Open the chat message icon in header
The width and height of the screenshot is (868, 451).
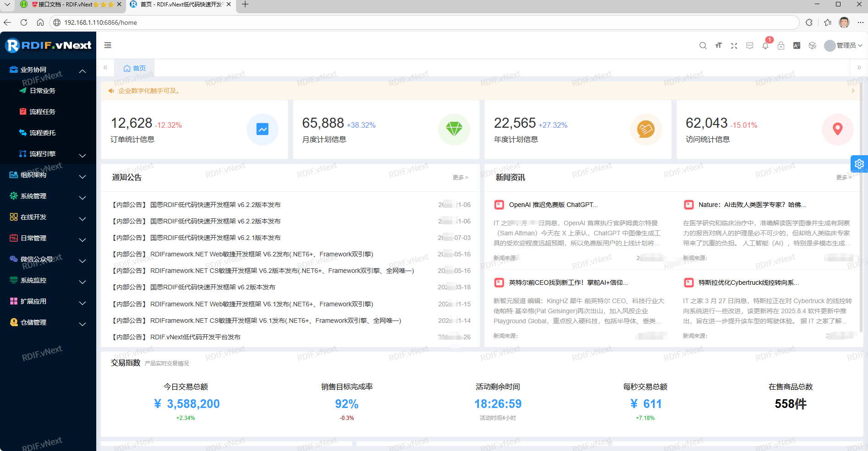coord(750,45)
